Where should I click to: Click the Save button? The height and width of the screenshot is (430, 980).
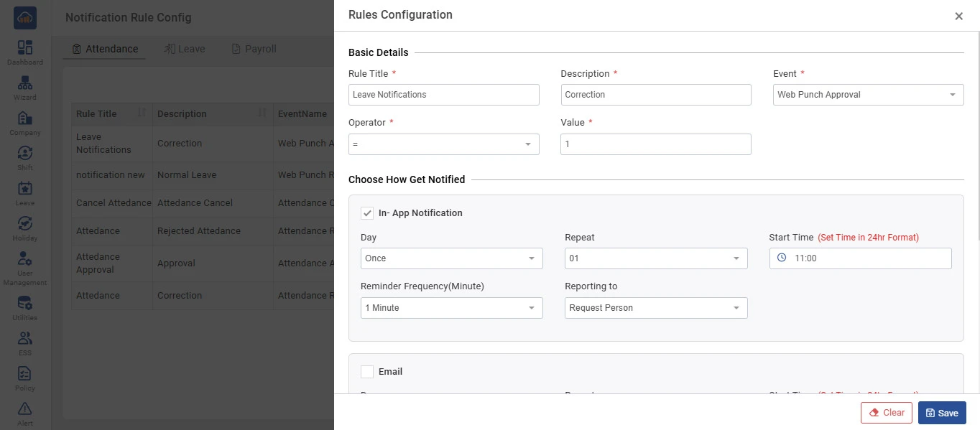(941, 413)
